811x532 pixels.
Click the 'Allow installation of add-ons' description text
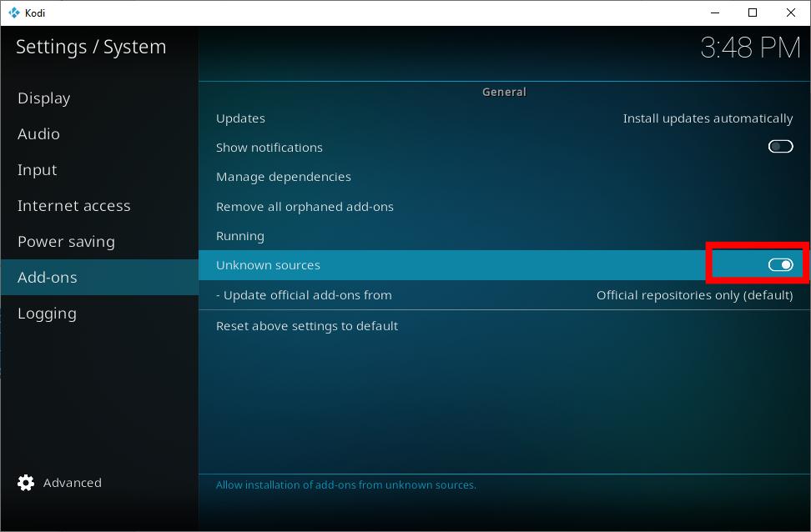346,485
